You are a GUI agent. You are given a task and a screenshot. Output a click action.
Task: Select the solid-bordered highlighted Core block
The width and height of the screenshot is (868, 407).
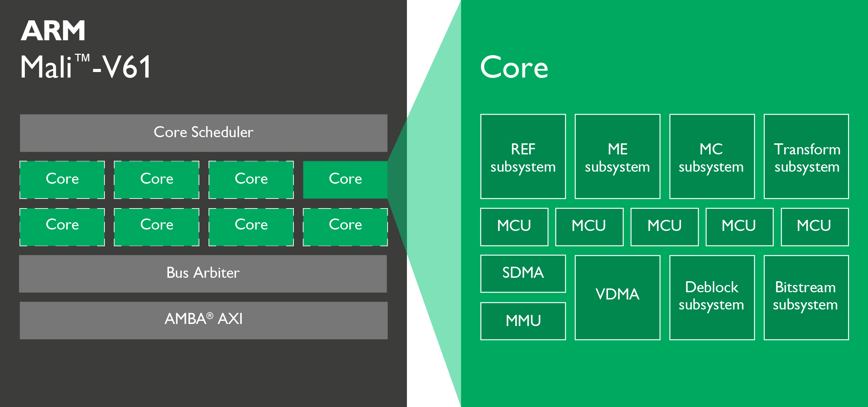point(345,179)
